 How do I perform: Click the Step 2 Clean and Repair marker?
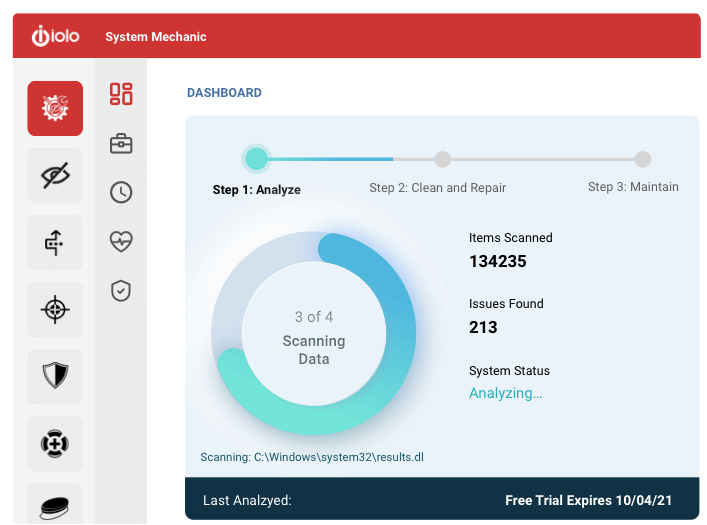[442, 159]
